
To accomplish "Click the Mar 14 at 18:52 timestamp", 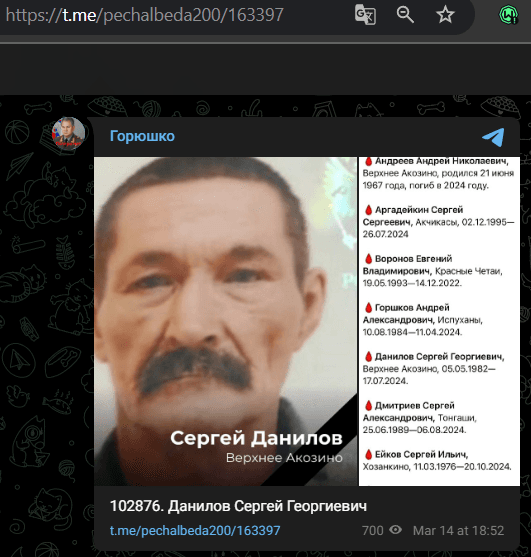I will [458, 530].
